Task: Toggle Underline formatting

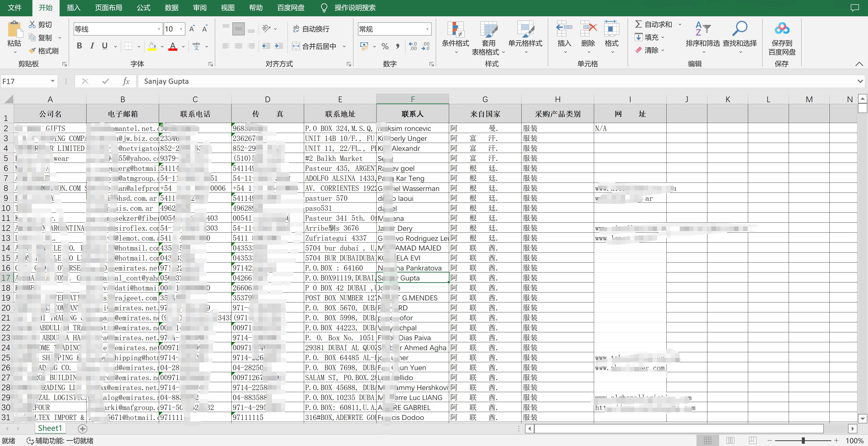Action: [105, 46]
